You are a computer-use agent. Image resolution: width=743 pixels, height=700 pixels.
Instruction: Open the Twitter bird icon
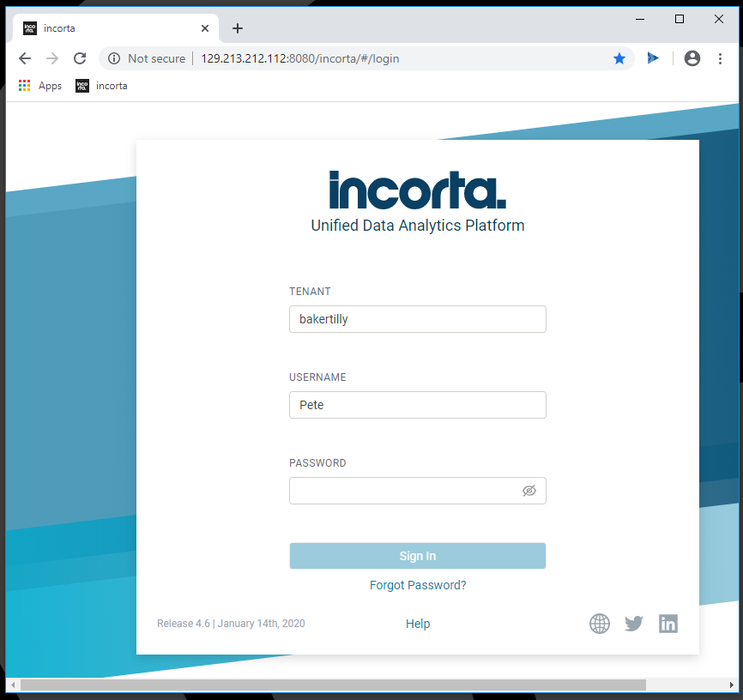click(633, 623)
